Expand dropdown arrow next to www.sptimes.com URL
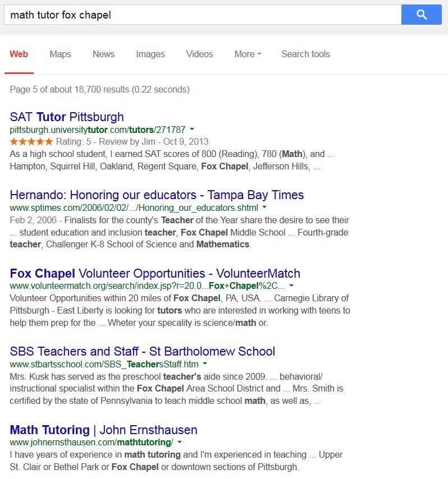The height and width of the screenshot is (479, 448). (264, 208)
